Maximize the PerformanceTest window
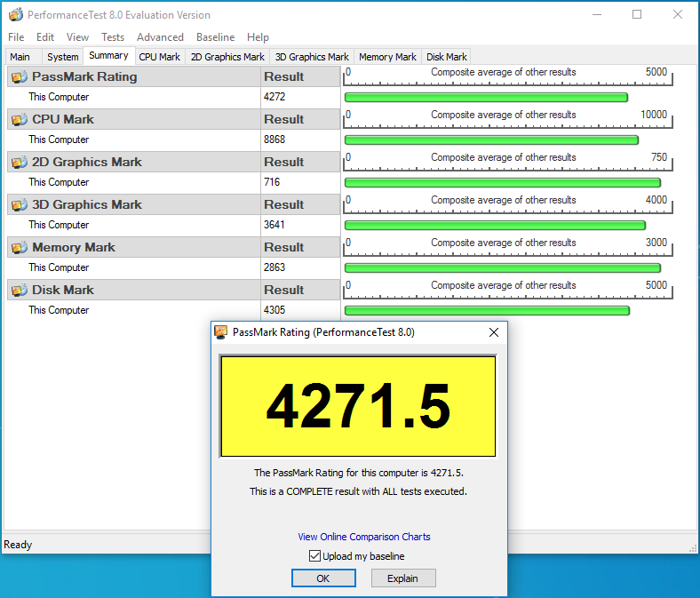This screenshot has height=598, width=700. tap(637, 15)
